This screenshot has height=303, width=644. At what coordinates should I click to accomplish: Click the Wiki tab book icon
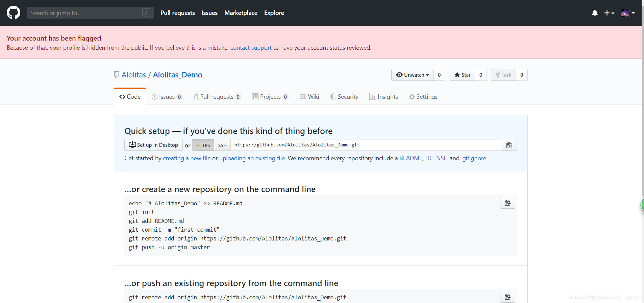tap(303, 97)
